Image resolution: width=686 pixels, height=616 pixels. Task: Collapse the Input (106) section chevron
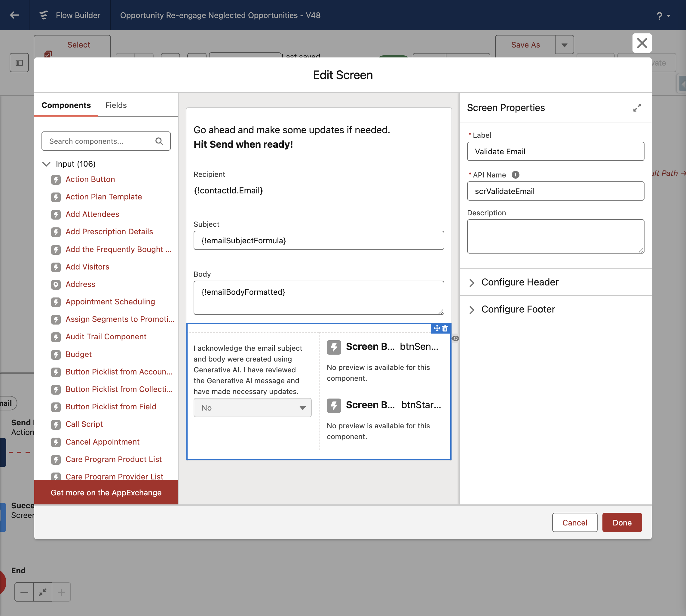[x=46, y=164]
